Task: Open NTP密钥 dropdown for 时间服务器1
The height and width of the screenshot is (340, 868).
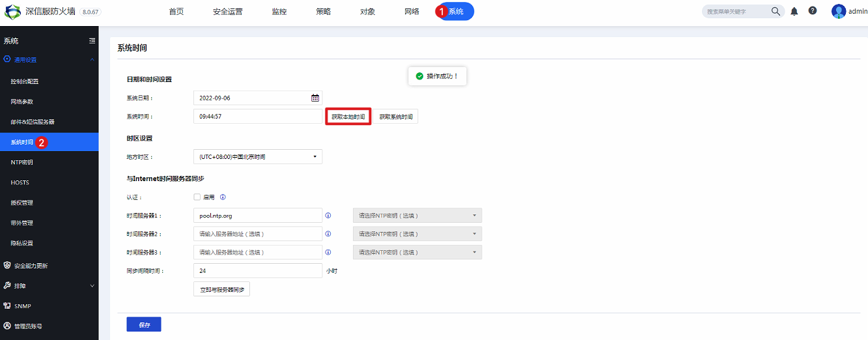Action: (417, 216)
